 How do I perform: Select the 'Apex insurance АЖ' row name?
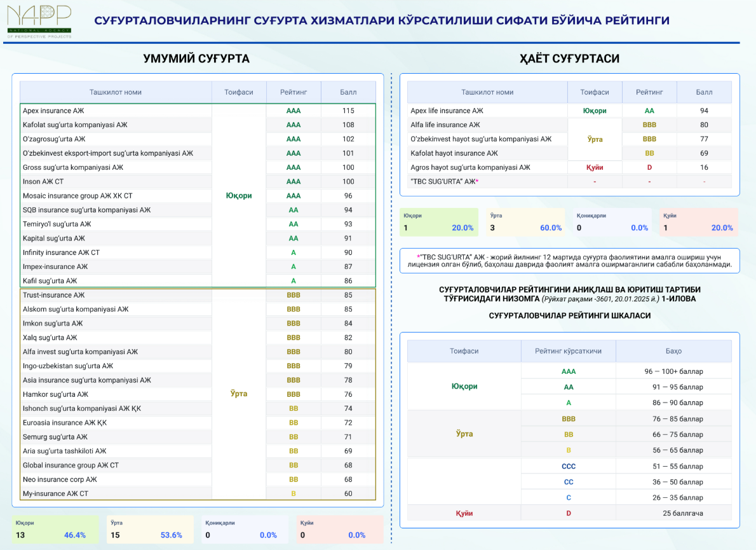[53, 111]
